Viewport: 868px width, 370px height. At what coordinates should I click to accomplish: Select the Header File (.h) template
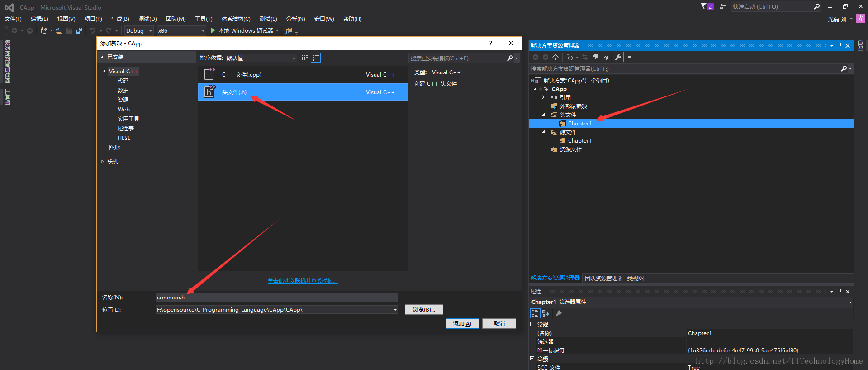303,92
